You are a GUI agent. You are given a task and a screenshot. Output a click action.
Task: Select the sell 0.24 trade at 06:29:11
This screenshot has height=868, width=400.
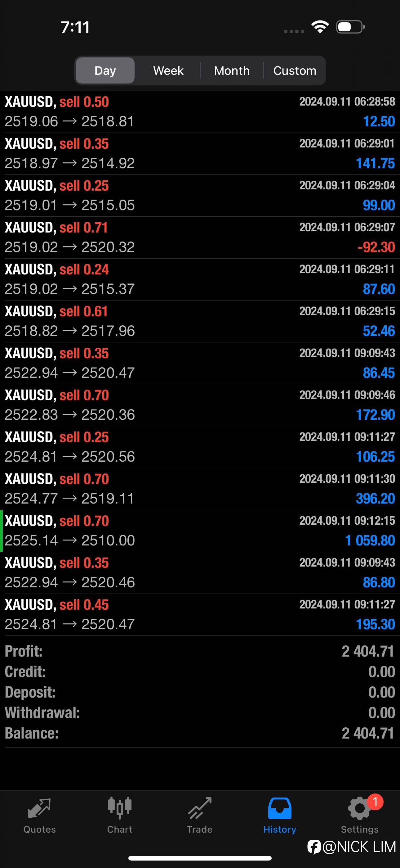click(x=200, y=279)
